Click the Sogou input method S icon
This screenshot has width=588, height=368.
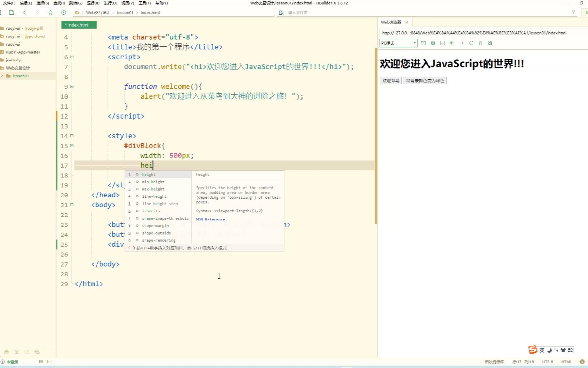pyautogui.click(x=533, y=350)
